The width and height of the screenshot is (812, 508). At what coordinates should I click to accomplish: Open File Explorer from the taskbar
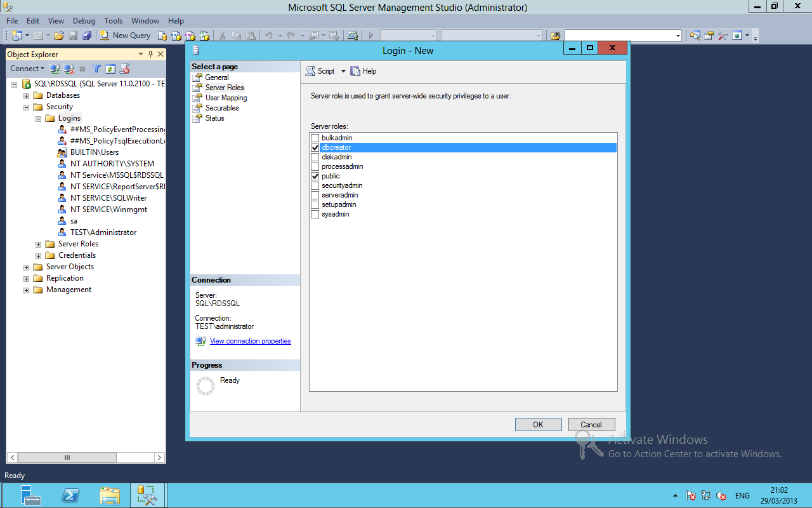coord(110,495)
